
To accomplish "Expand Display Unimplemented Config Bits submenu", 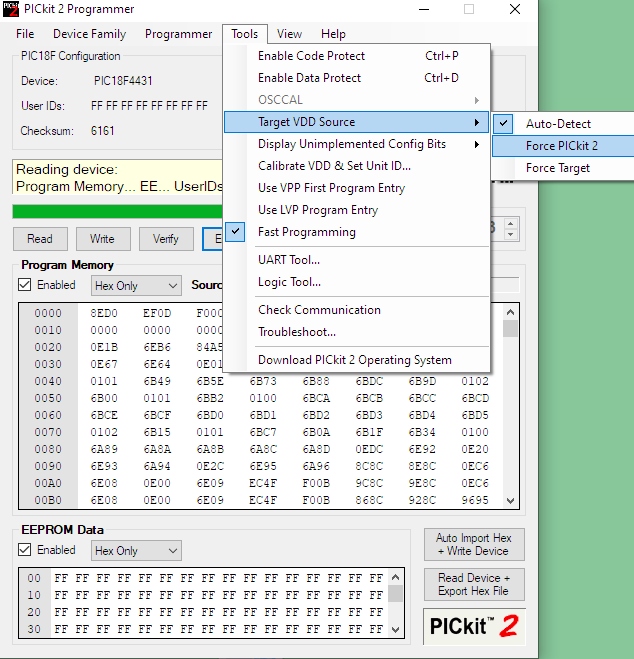I will (x=356, y=144).
